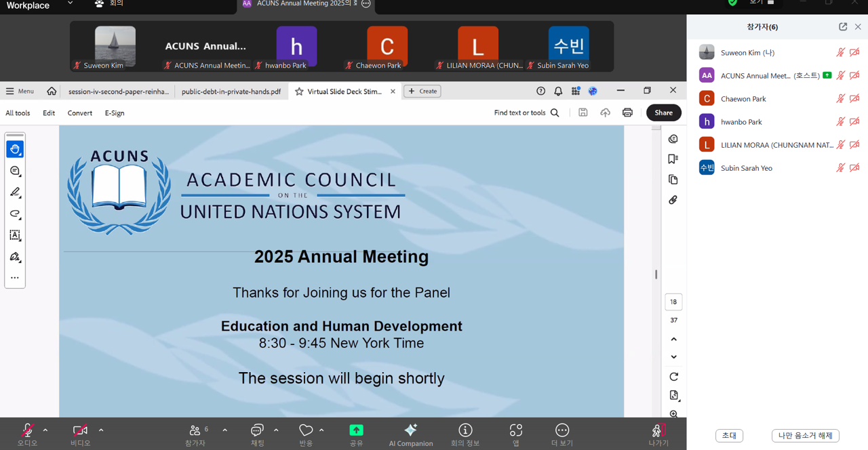Open the attachments paperclip panel
This screenshot has height=450, width=868.
click(x=673, y=200)
